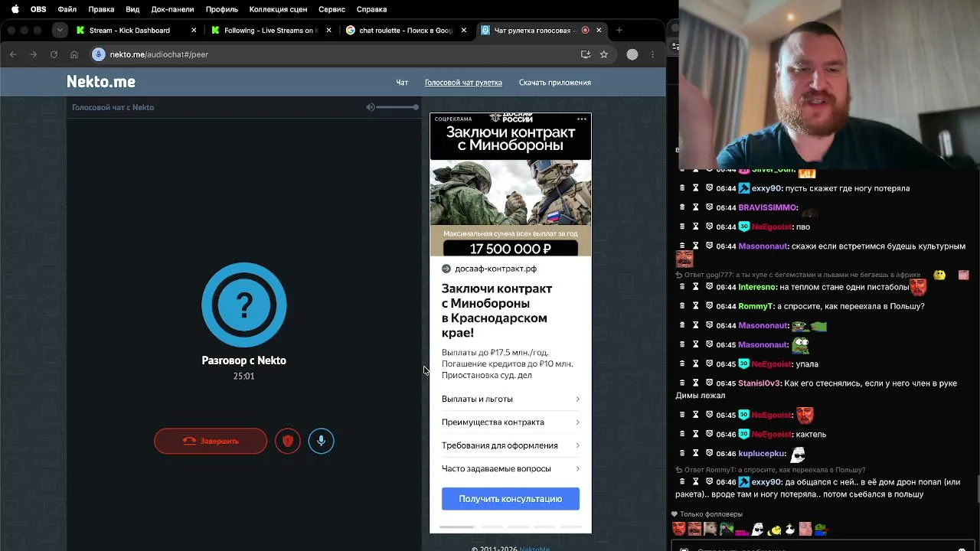Switch to the chat roulette Google search tab
Viewport: 980px width, 551px height.
405,31
